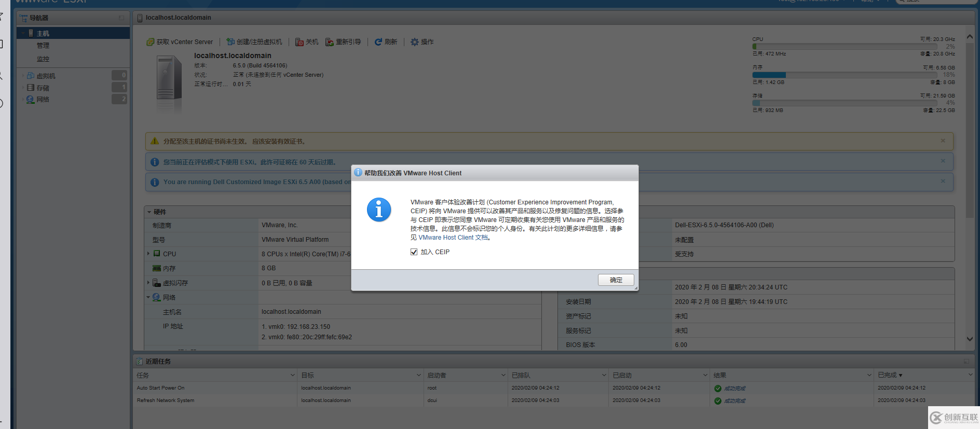Open the Task column dropdown arrow
This screenshot has height=429, width=980.
[292, 375]
